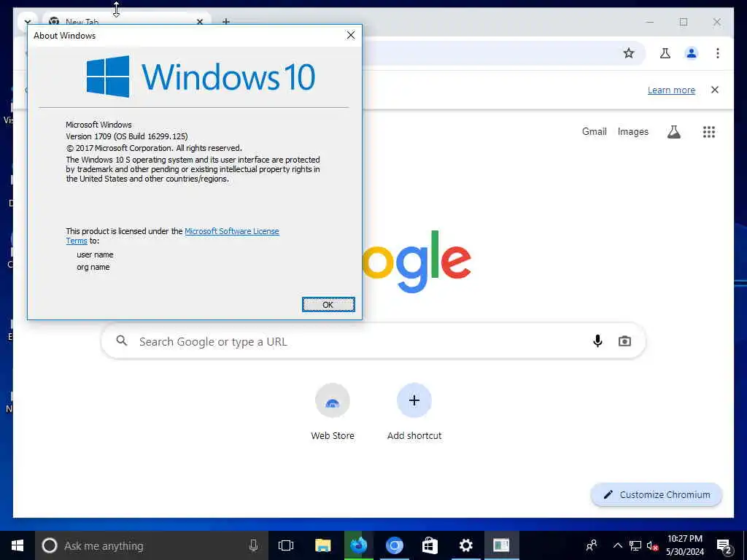747x560 pixels.
Task: Open Action Center notifications icon
Action: coord(724,545)
